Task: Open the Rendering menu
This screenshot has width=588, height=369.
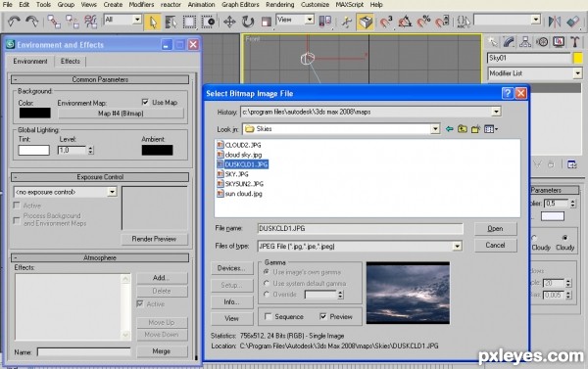Action: tap(279, 5)
